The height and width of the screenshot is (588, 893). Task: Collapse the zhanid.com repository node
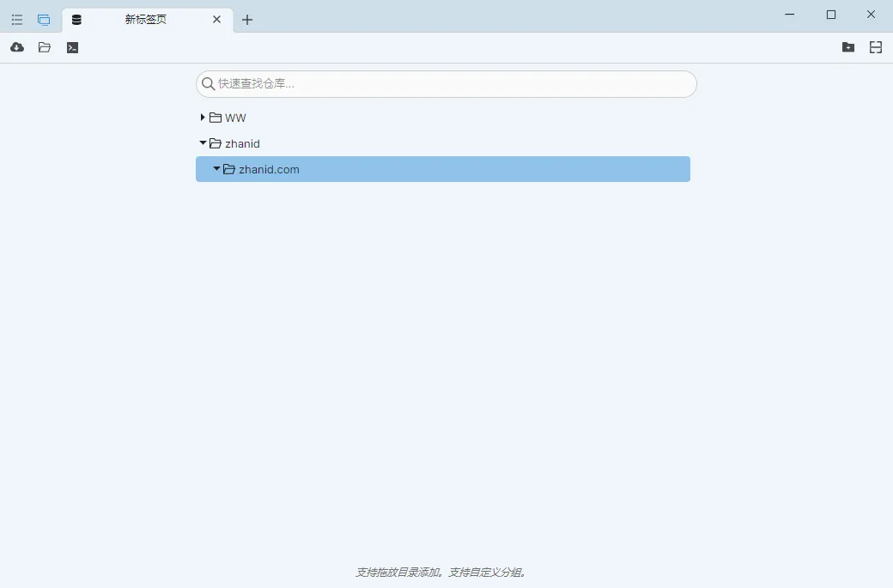(216, 169)
